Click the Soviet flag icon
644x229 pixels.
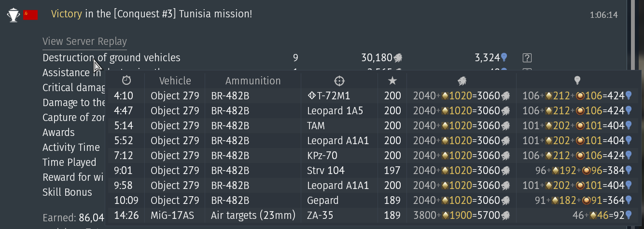point(30,15)
